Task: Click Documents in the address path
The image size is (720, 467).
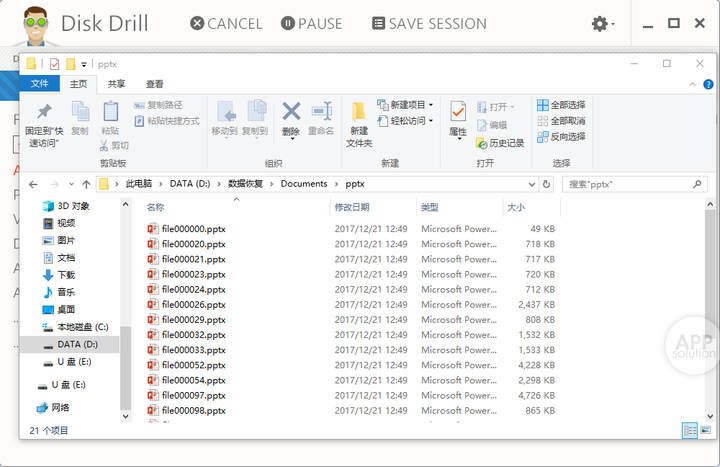Action: [x=304, y=184]
